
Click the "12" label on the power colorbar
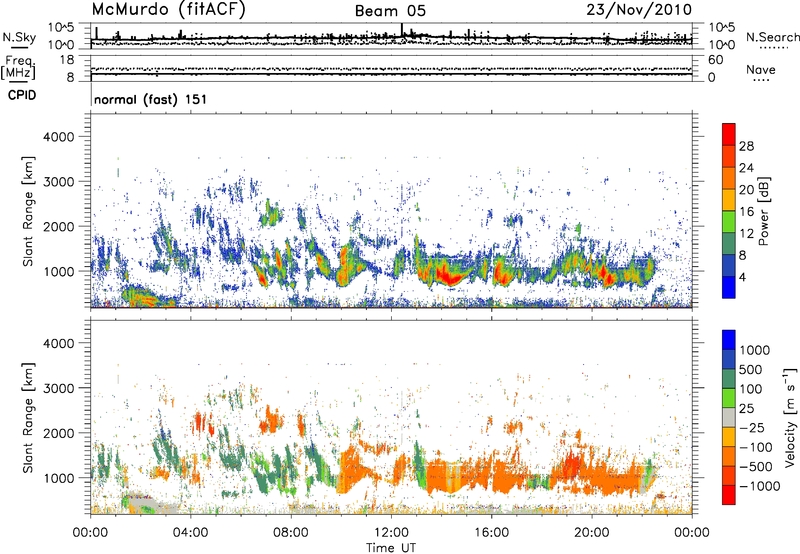[x=746, y=234]
